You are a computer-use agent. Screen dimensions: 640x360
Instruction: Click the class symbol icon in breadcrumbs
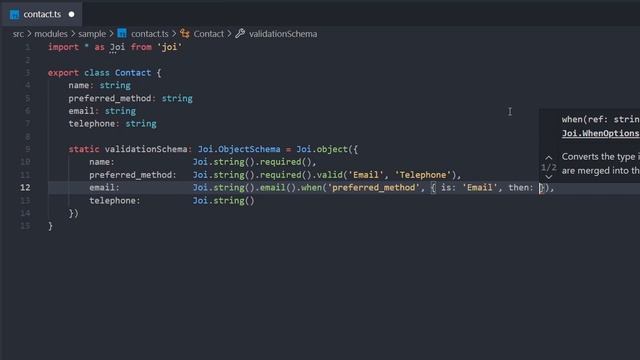(185, 34)
